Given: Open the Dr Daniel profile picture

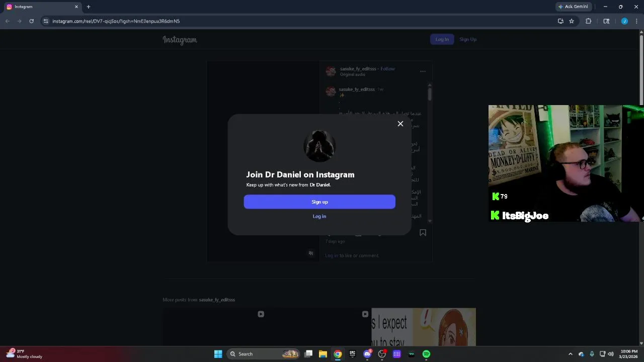Looking at the screenshot, I should point(319,146).
